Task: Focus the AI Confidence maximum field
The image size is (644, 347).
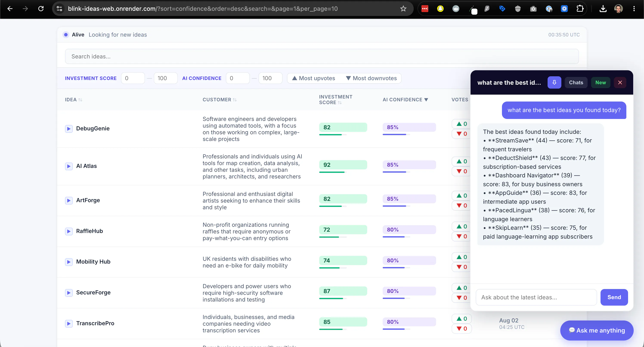Action: (270, 78)
